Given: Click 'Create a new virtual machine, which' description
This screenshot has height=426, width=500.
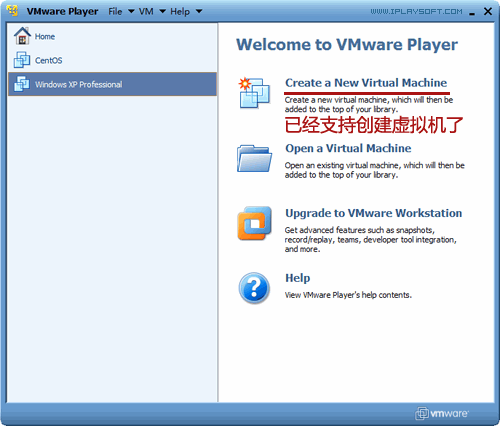Looking at the screenshot, I should click(x=369, y=104).
